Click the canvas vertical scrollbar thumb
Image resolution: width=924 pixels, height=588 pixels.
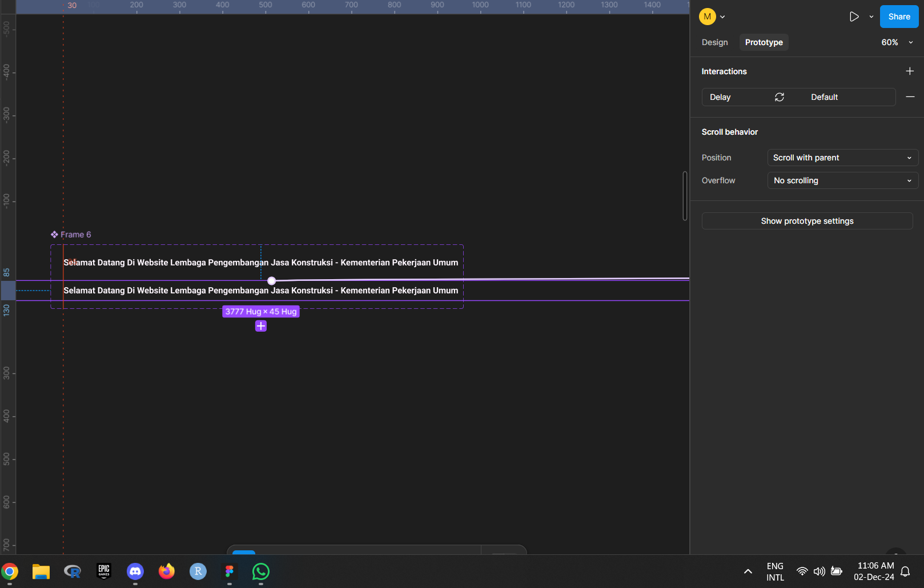(x=685, y=196)
